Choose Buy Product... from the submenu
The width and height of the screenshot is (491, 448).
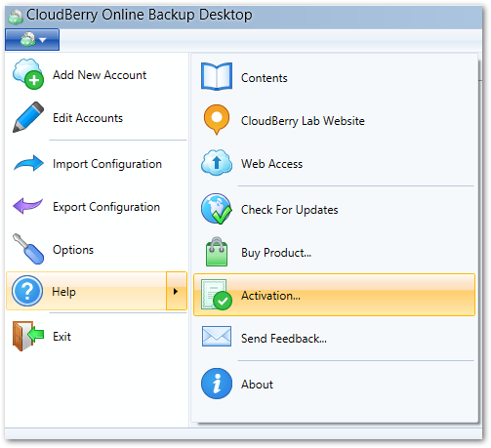pos(335,252)
